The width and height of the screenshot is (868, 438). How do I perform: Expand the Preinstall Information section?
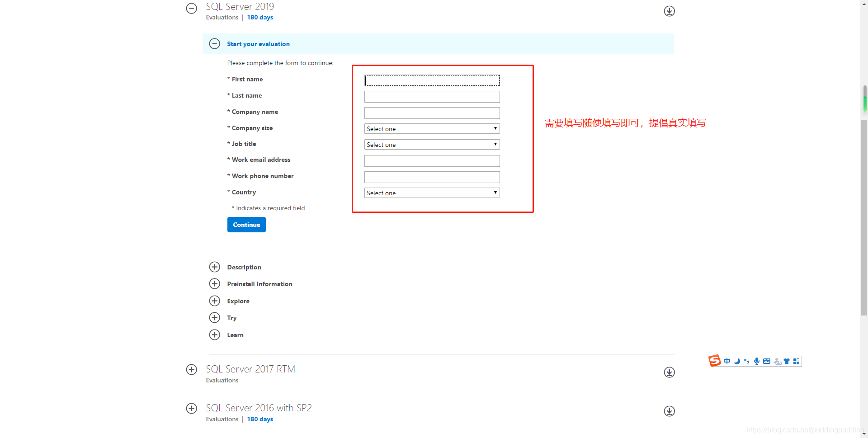214,284
